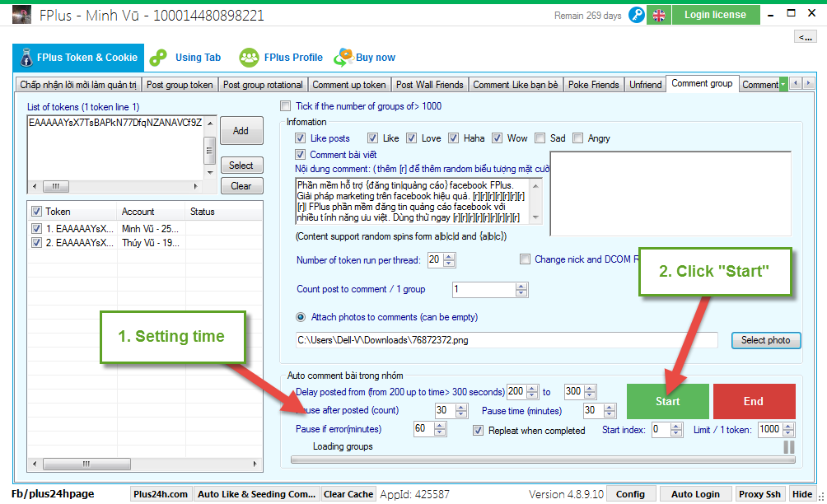
Task: Toggle the Love reaction checkbox
Action: tap(411, 138)
